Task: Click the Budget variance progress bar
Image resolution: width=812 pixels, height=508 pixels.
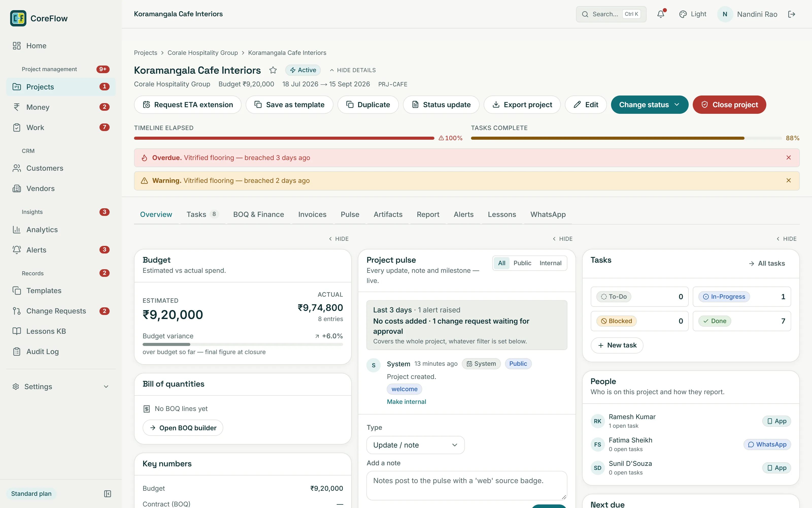Action: tap(243, 344)
